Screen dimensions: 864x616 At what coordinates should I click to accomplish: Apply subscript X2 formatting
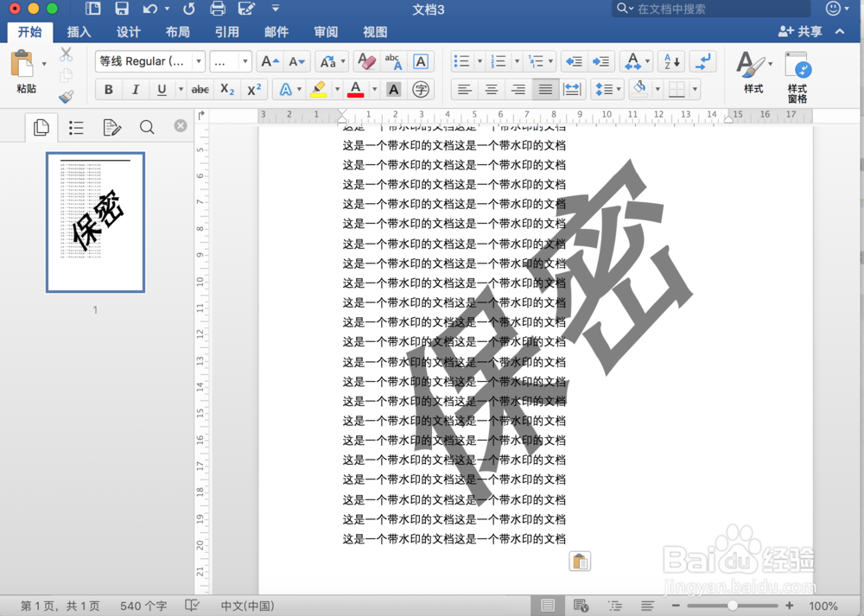coord(227,89)
